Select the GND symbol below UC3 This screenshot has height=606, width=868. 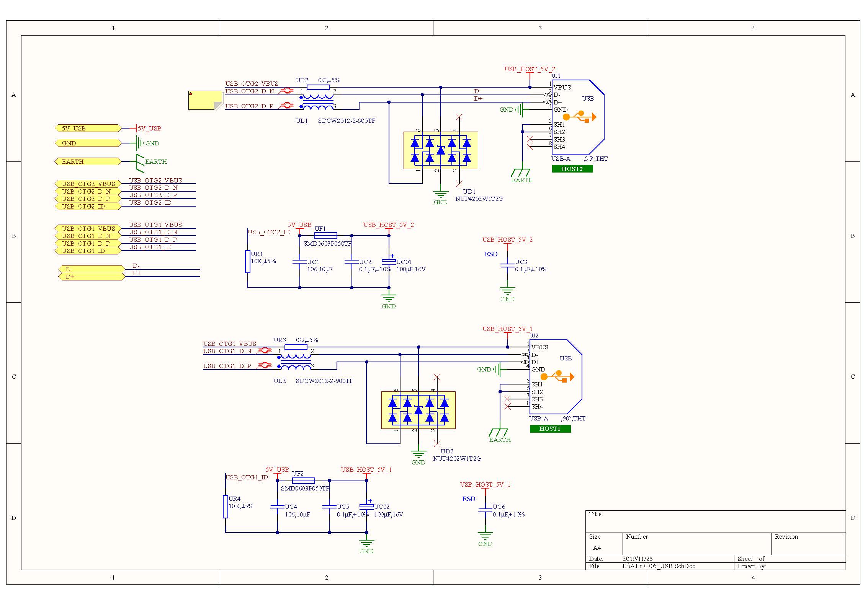point(507,291)
